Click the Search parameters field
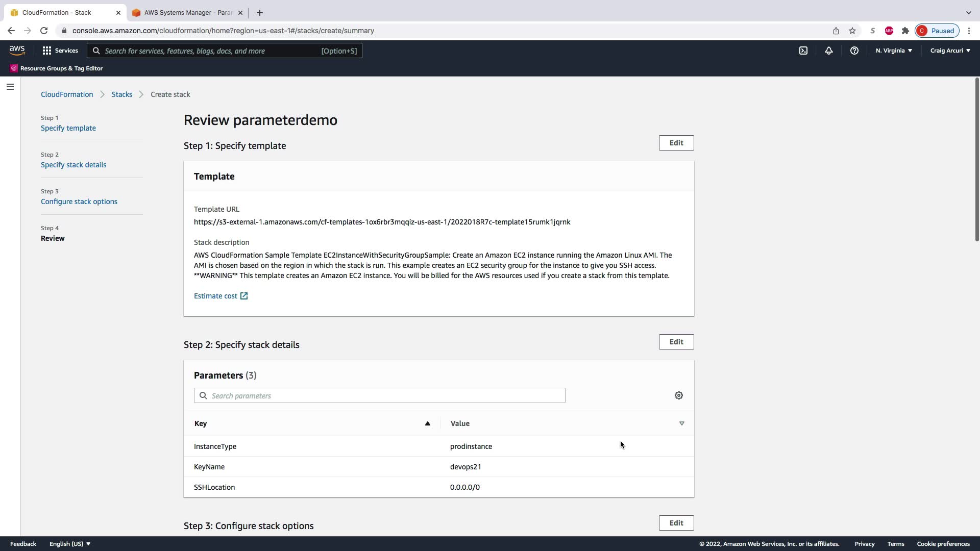 coord(380,395)
